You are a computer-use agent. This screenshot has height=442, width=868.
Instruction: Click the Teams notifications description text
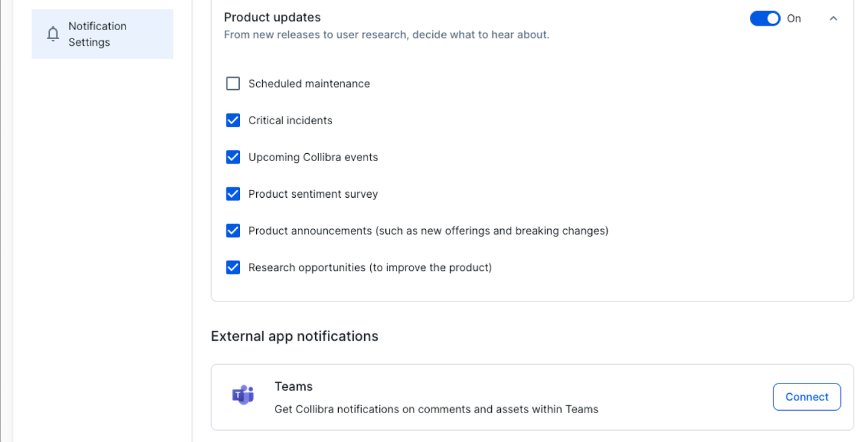coord(436,409)
